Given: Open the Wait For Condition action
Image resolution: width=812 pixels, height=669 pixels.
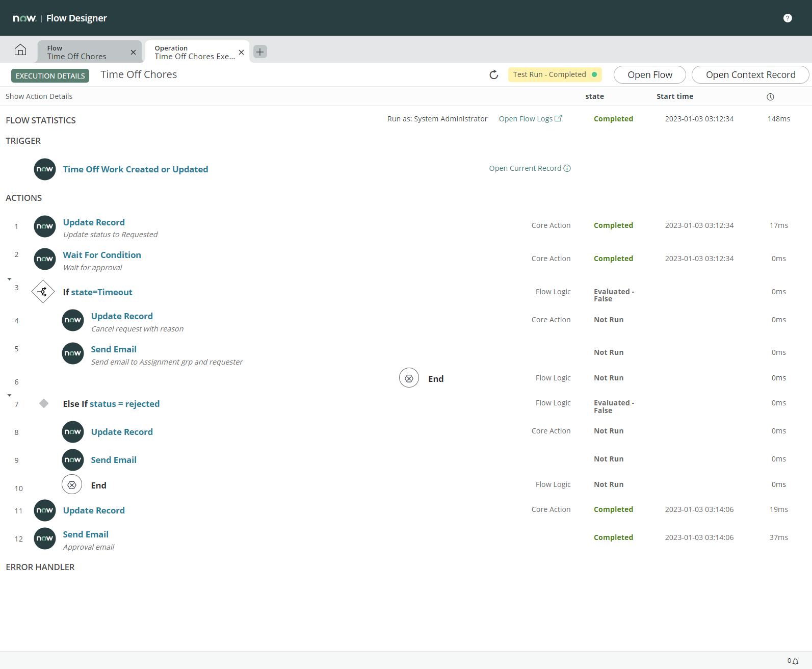Looking at the screenshot, I should click(x=102, y=255).
